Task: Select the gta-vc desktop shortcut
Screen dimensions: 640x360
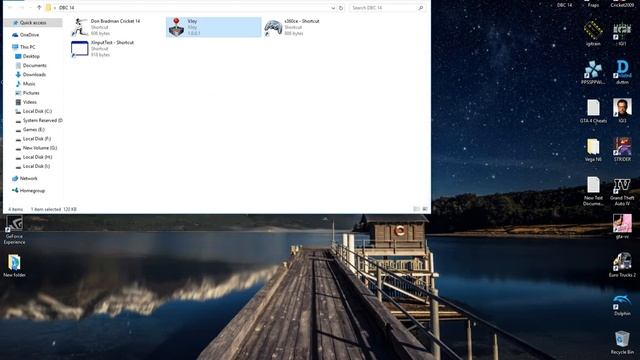Action: coord(622,227)
